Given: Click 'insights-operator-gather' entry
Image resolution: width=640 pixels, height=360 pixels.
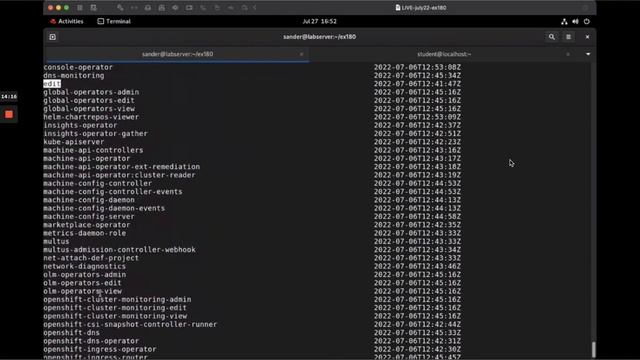Looking at the screenshot, I should [96, 133].
